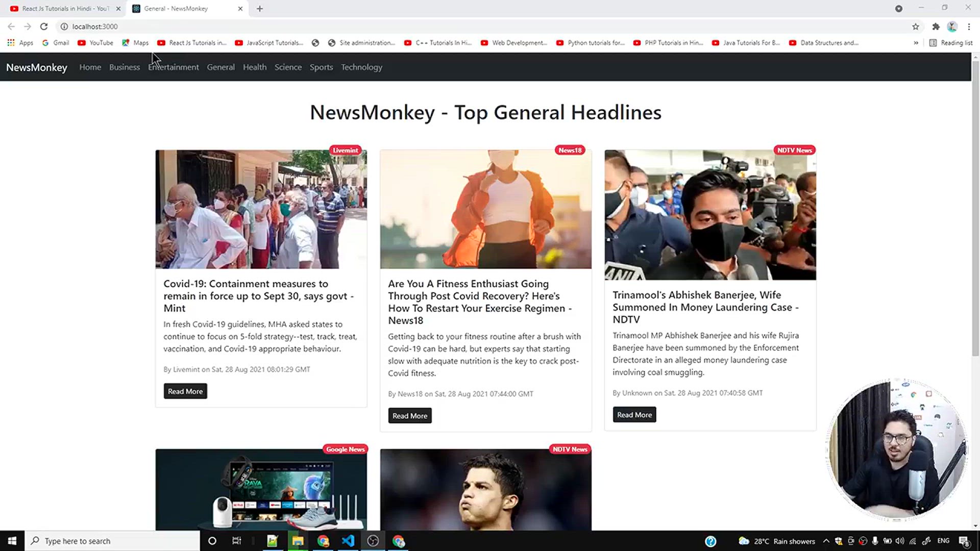Launch Visual Studio Code from taskbar
Image resolution: width=980 pixels, height=551 pixels.
pos(348,541)
